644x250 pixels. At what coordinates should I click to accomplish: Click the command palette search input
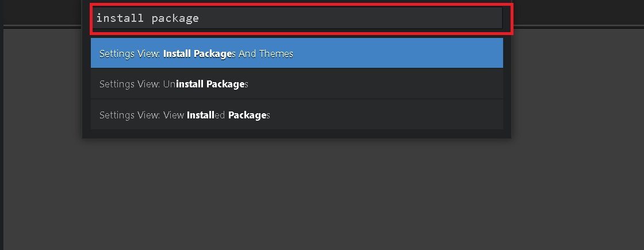point(297,18)
